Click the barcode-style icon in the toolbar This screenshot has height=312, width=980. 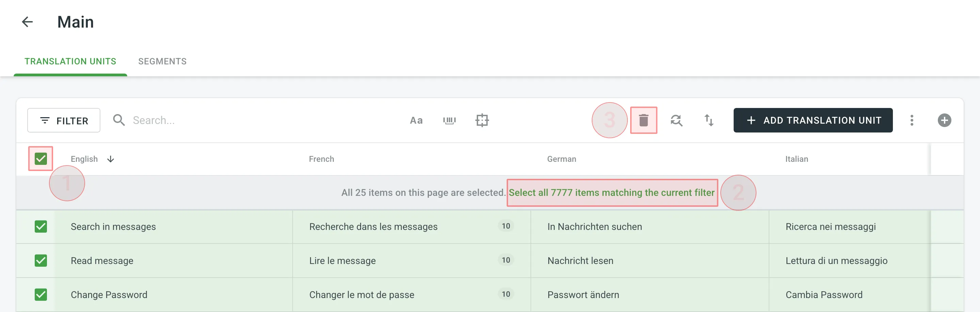click(x=449, y=120)
